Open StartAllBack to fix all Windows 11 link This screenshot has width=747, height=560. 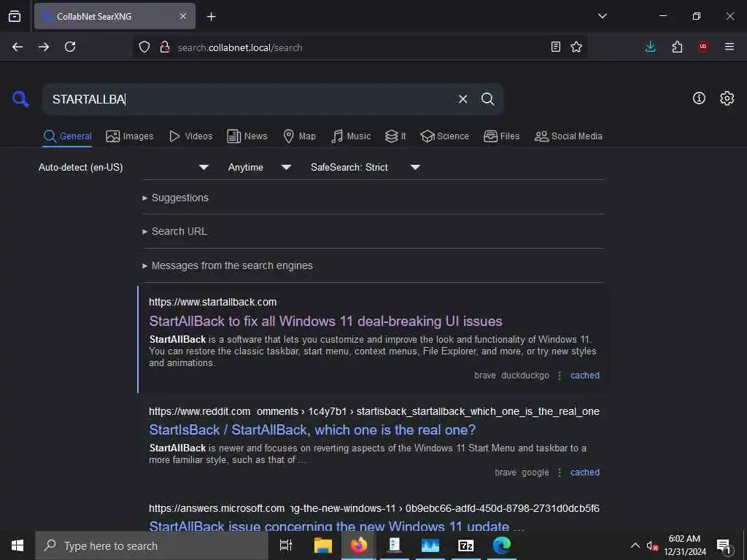[325, 322]
